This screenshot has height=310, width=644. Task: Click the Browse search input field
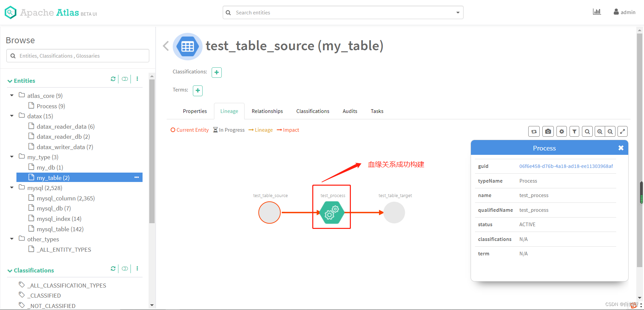click(x=78, y=56)
